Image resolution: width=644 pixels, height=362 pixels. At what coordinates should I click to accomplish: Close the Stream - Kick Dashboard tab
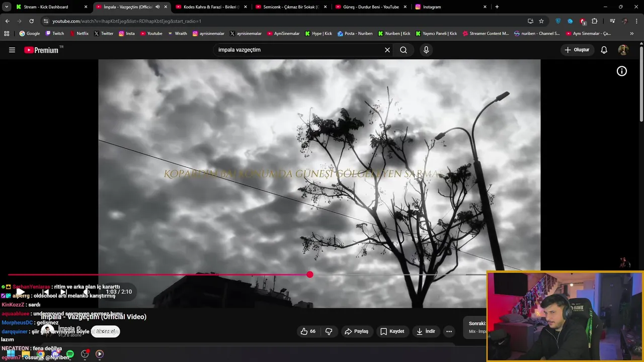[x=86, y=7]
